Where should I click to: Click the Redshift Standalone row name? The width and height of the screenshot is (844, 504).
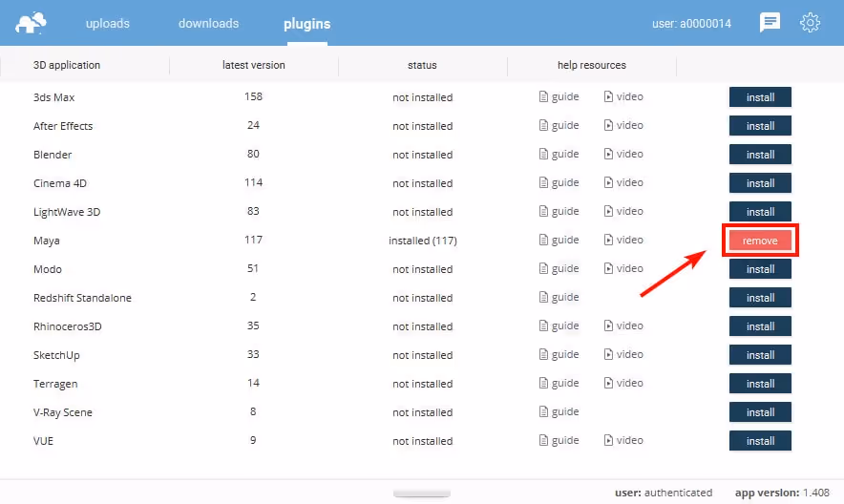(82, 298)
